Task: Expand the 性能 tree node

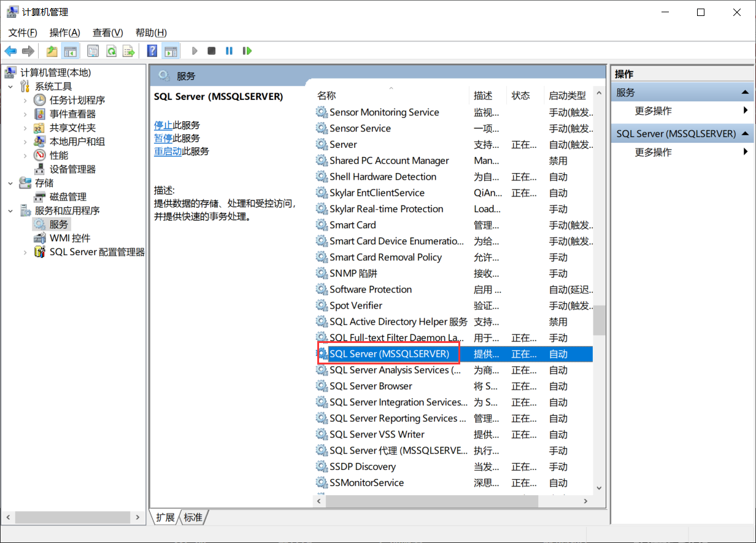Action: [x=25, y=155]
